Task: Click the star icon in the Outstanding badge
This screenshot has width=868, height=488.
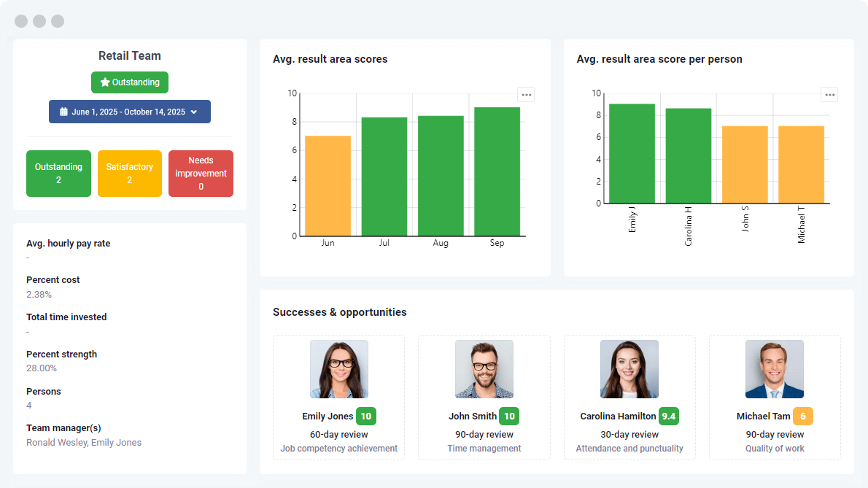Action: [105, 82]
